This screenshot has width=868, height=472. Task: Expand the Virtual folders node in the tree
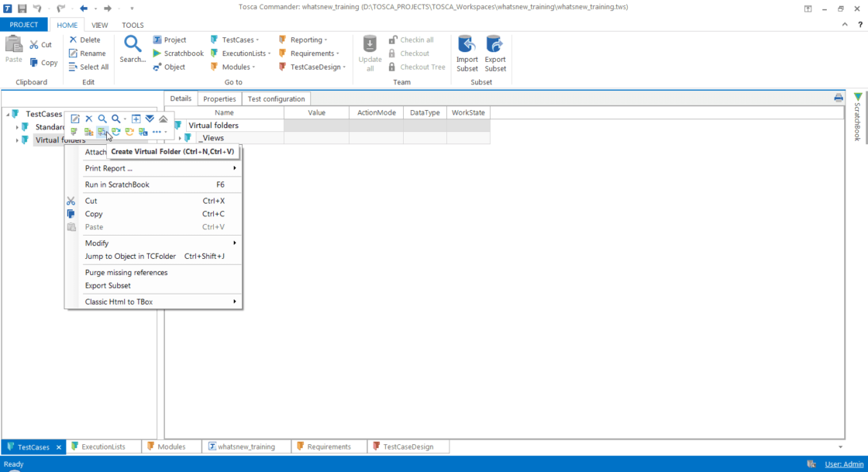click(x=16, y=140)
